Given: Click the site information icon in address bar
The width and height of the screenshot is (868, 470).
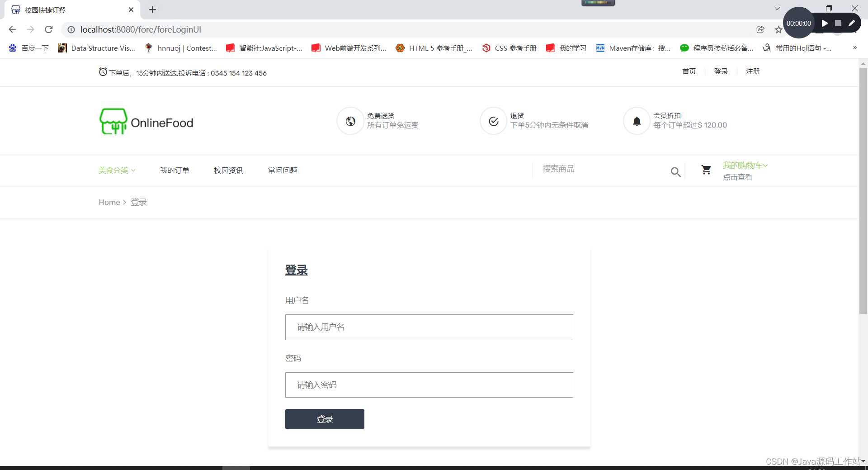Looking at the screenshot, I should (71, 29).
